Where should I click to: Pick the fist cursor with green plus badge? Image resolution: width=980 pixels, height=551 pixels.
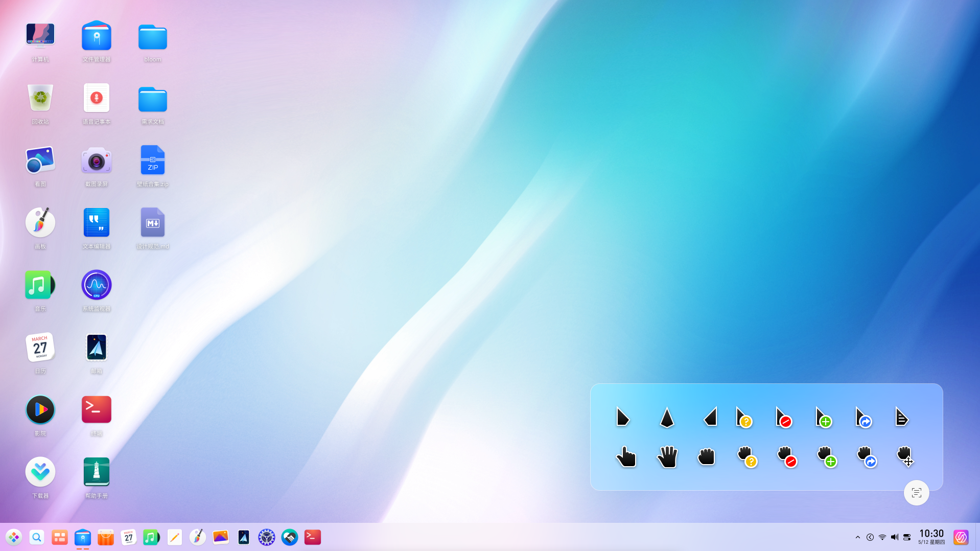[827, 456]
